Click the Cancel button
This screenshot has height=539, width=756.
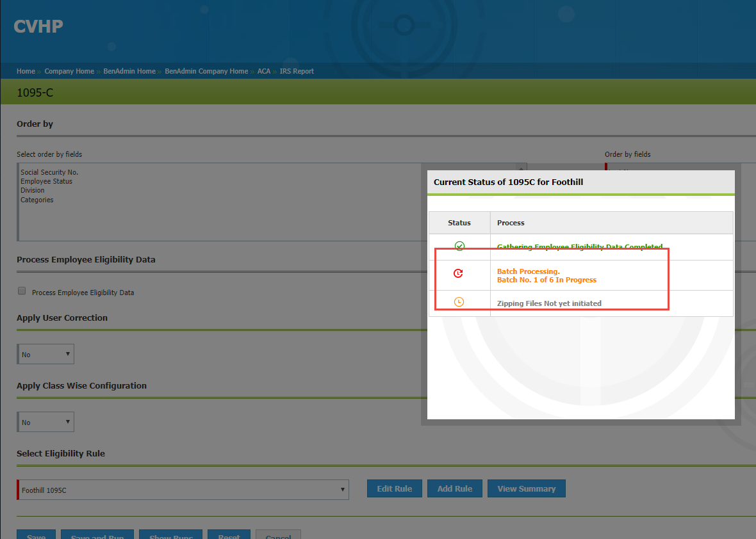tap(278, 534)
